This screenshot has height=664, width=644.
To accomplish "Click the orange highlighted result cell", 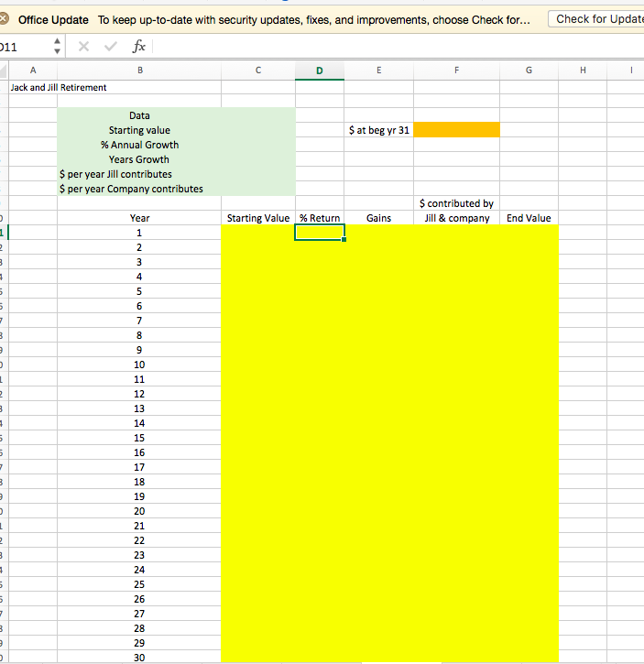I will tap(456, 129).
